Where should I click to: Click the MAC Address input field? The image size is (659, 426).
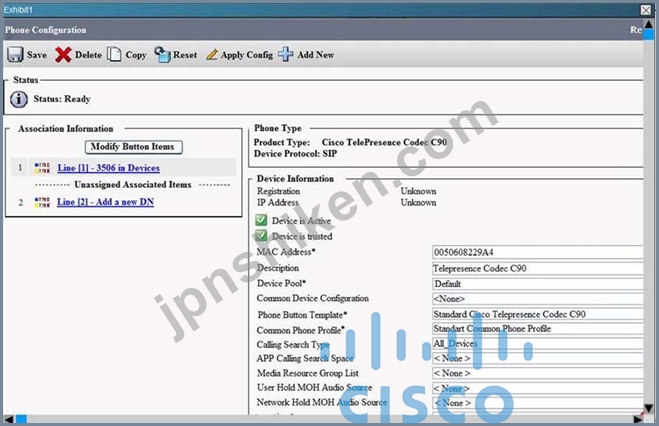[538, 252]
